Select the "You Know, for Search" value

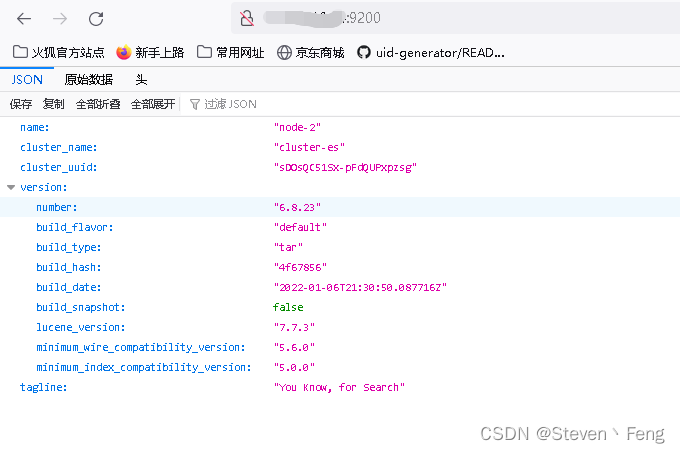(339, 387)
